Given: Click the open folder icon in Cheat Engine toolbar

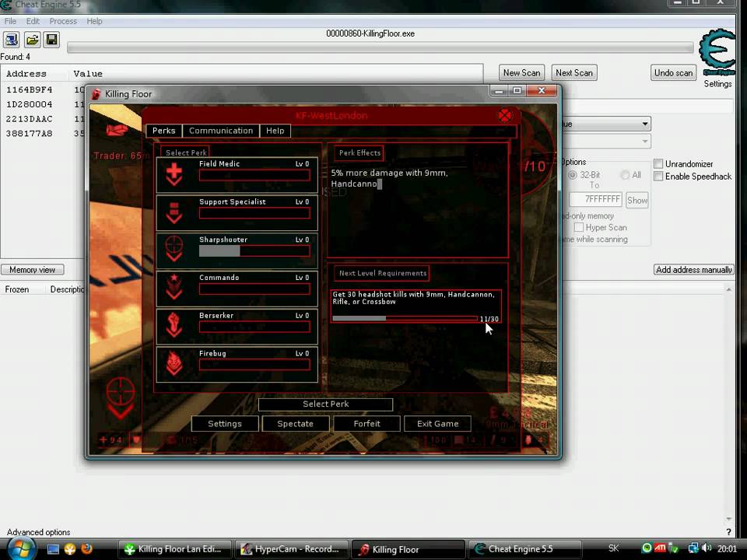Looking at the screenshot, I should point(32,40).
